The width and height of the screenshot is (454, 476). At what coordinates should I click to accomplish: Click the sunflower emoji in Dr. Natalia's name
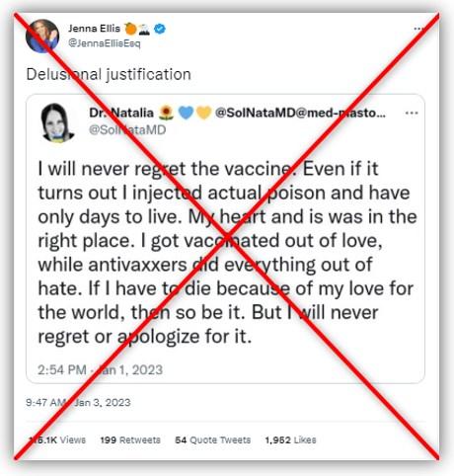pyautogui.click(x=166, y=113)
